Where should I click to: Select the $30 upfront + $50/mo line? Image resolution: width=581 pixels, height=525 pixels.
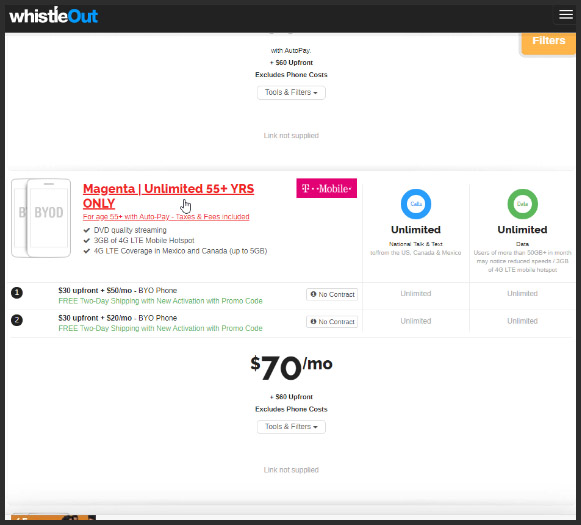117,290
